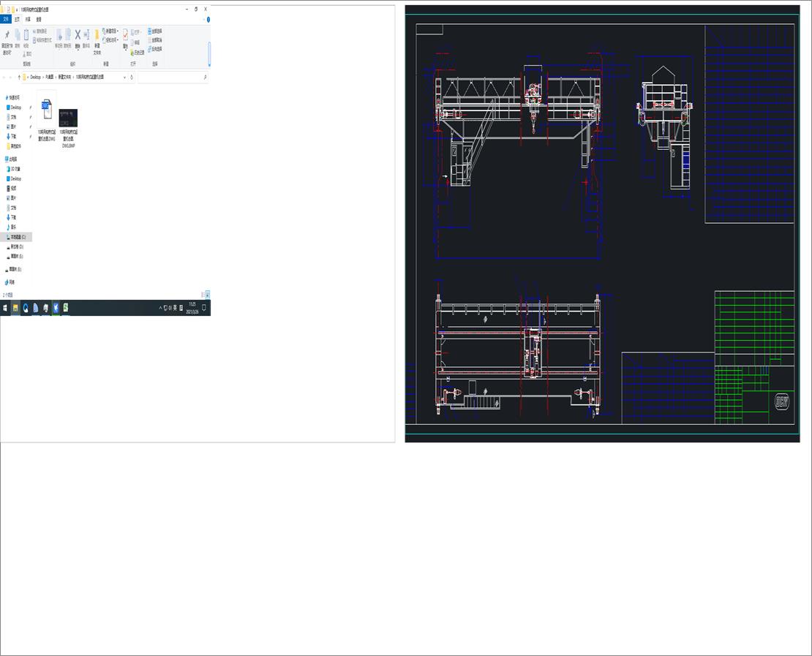Switch to the View ribbon tab
The image size is (812, 656).
tap(39, 20)
